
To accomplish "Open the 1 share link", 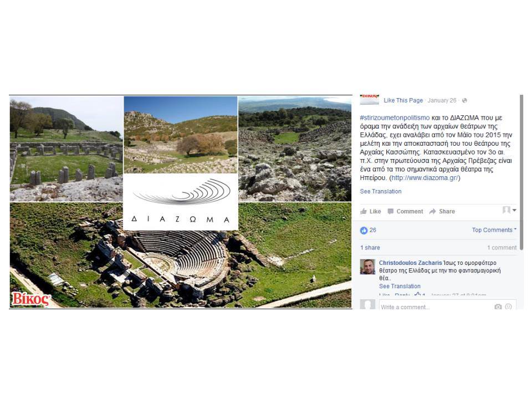I will click(370, 248).
